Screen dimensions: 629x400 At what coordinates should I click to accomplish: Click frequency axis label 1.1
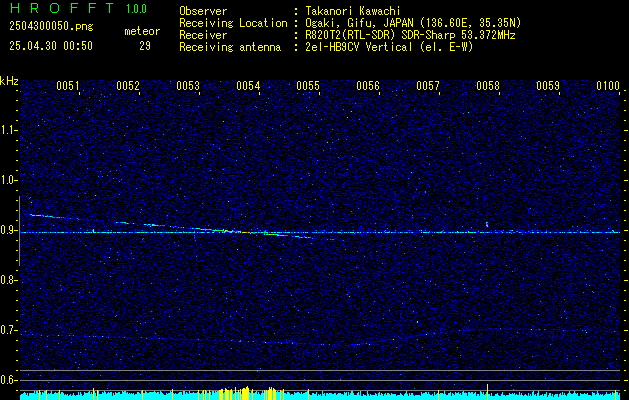(9, 130)
